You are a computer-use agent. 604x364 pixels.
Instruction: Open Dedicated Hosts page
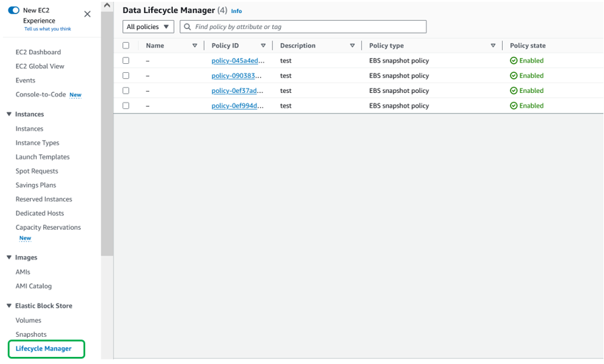(39, 213)
